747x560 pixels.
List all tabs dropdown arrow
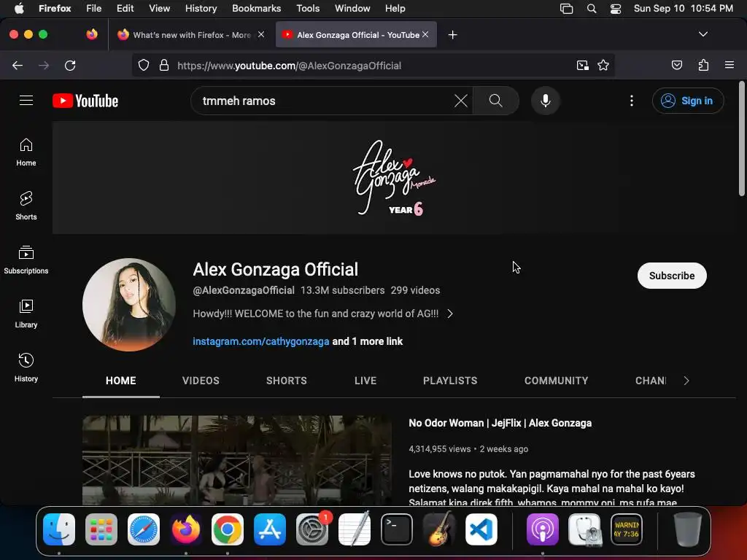pos(703,34)
